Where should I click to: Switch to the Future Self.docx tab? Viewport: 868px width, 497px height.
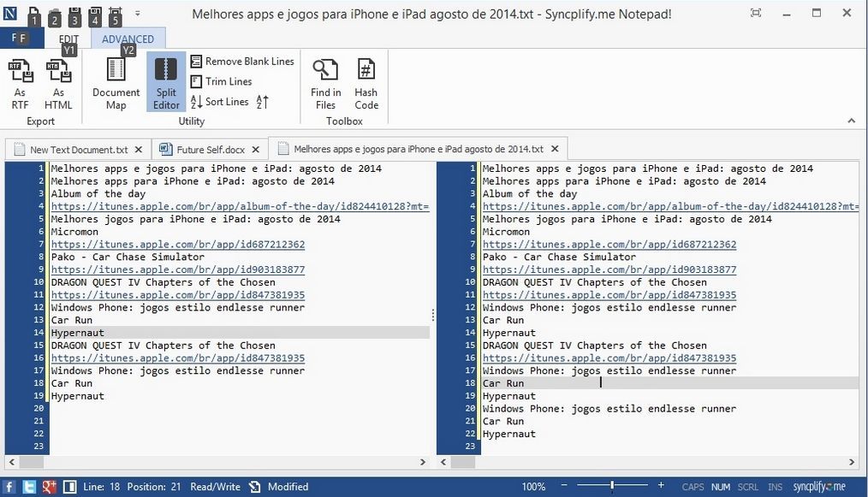point(211,150)
